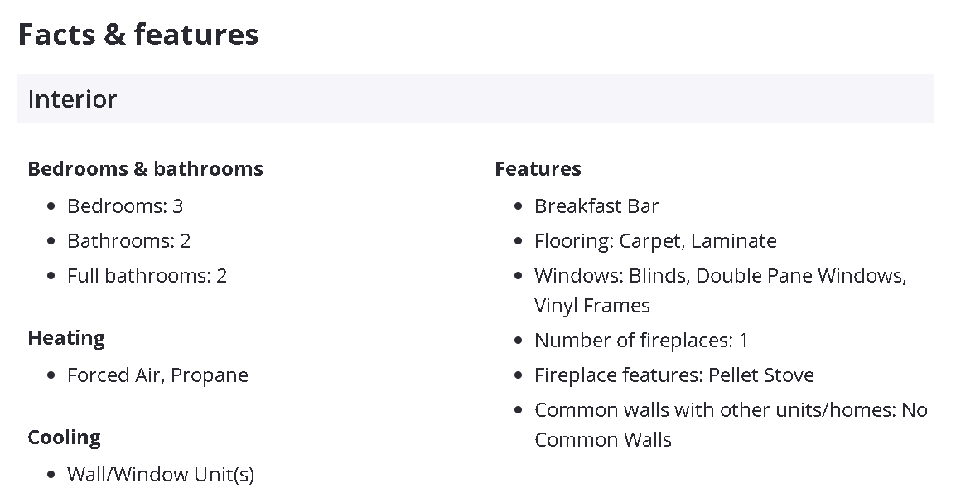The image size is (980, 493).
Task: Click the bullet point before Breakfast Bar
Action: click(519, 206)
